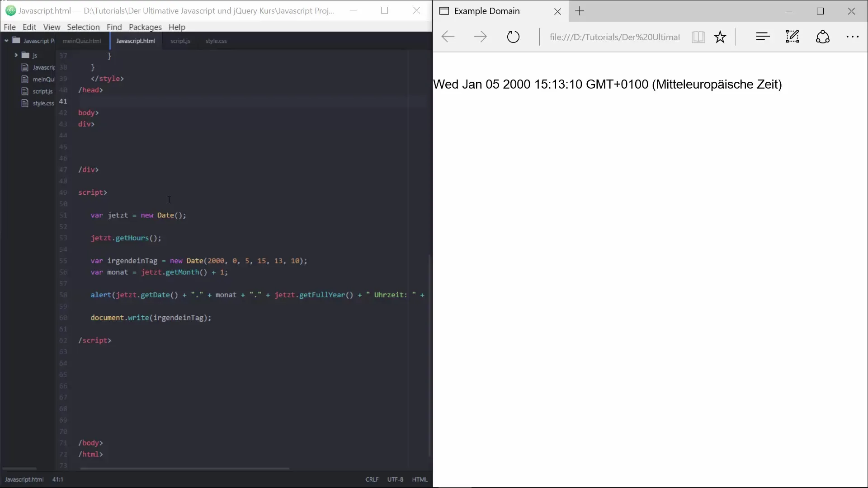
Task: Refresh the page in Edge
Action: click(x=513, y=37)
